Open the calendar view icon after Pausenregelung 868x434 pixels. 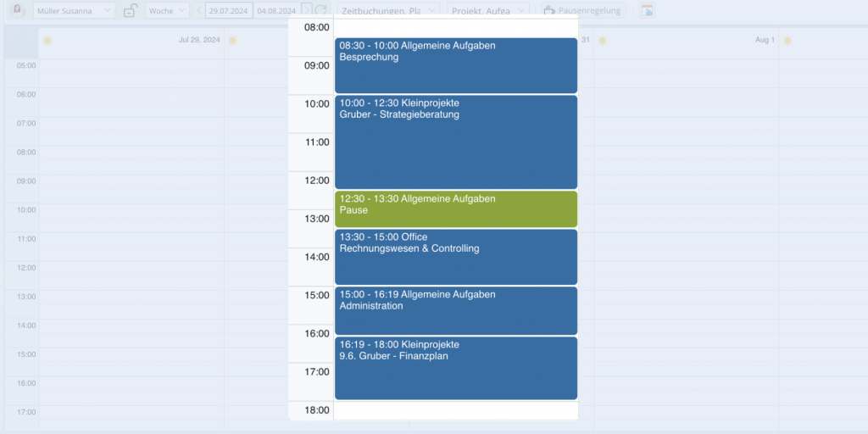click(x=647, y=11)
